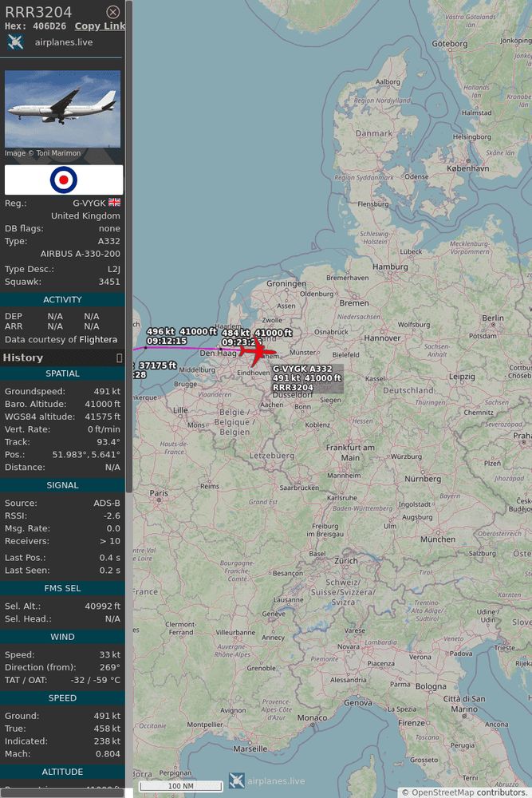Click København city label on map
This screenshot has width=532, height=798.
click(468, 168)
